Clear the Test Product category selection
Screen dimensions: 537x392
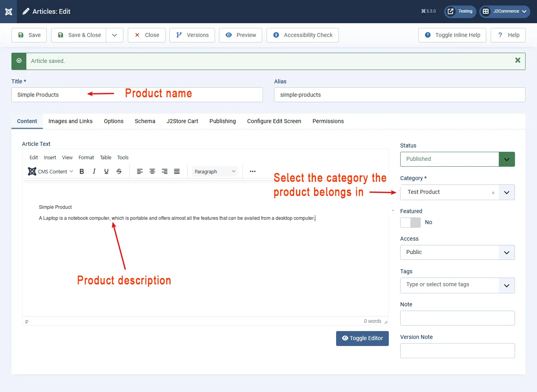click(x=493, y=193)
